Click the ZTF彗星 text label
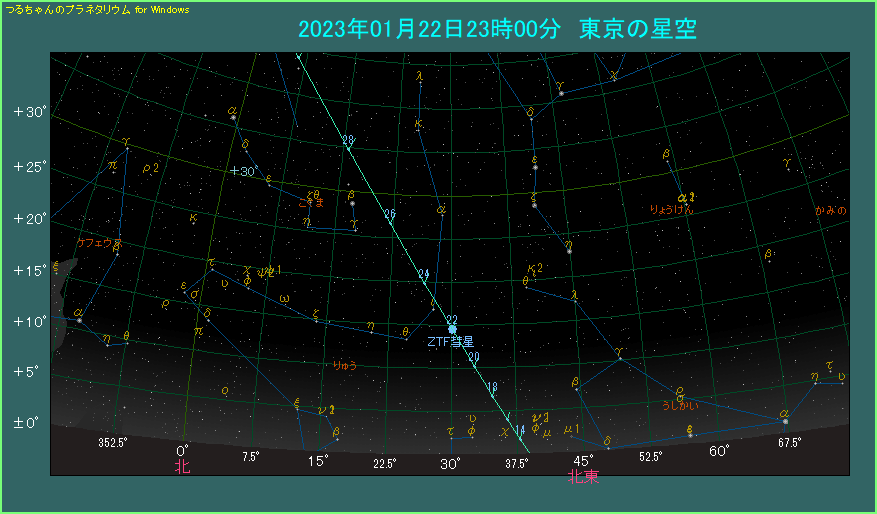877x514 pixels. click(451, 342)
